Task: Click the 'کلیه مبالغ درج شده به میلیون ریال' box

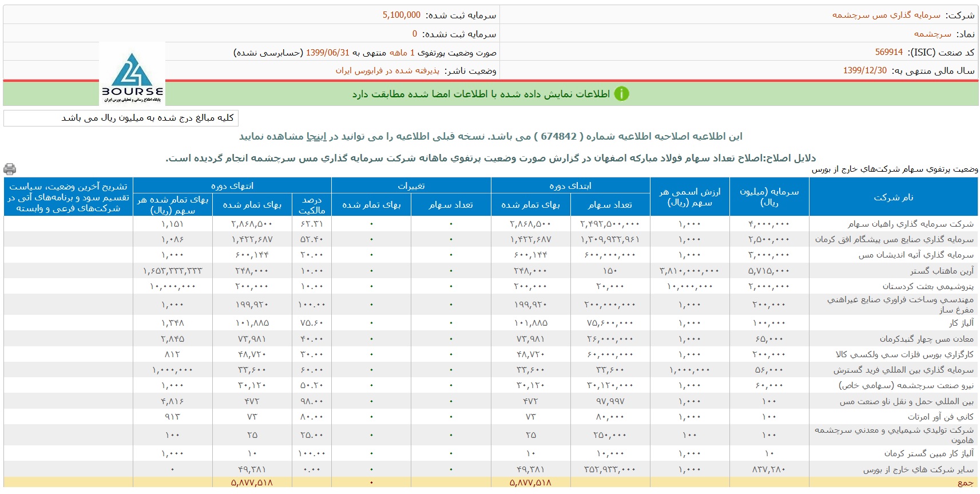Action: [121, 118]
